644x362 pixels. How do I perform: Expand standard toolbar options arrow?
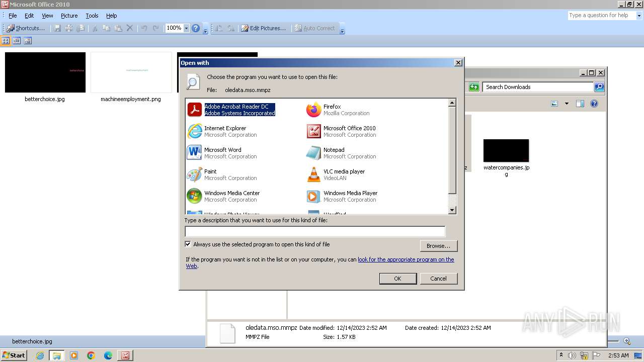coord(205,29)
